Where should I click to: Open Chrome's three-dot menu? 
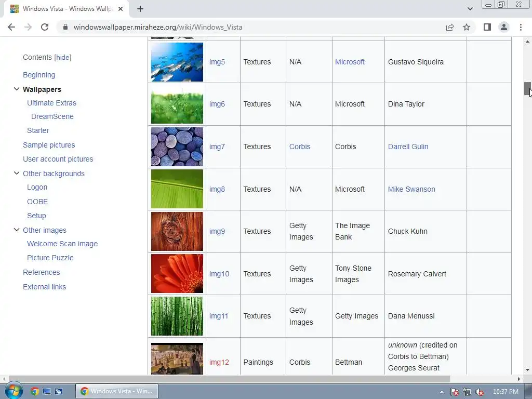pos(521,27)
